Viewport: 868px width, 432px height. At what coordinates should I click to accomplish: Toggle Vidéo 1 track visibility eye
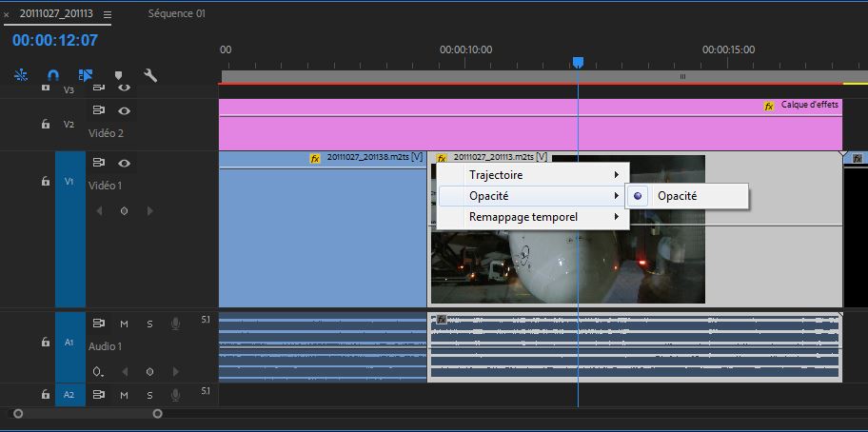pos(124,163)
